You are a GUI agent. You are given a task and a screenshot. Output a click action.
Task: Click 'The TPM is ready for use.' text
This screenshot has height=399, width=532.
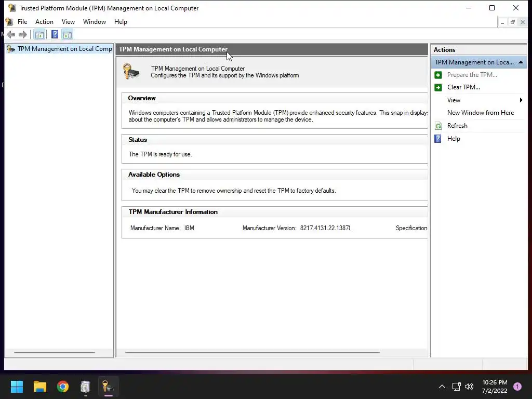(x=161, y=154)
